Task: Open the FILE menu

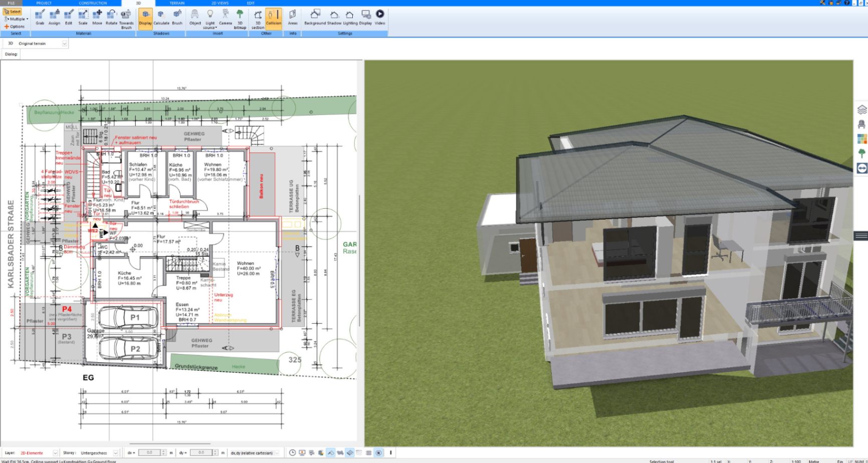Action: click(x=11, y=3)
